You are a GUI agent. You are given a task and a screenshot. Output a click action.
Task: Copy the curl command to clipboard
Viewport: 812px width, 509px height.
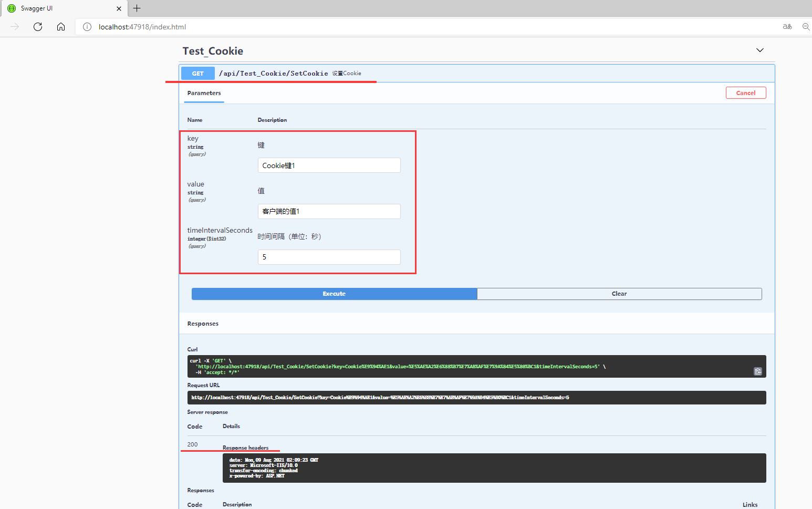[758, 371]
